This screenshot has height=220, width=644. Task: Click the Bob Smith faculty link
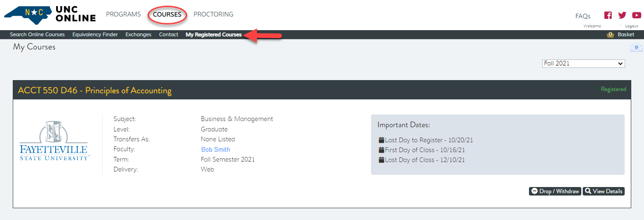pyautogui.click(x=215, y=150)
